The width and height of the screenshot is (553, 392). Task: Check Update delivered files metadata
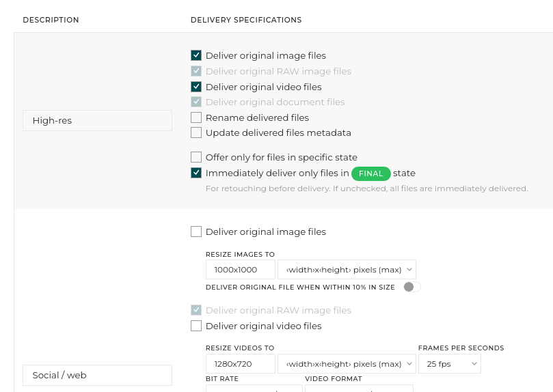pos(196,132)
